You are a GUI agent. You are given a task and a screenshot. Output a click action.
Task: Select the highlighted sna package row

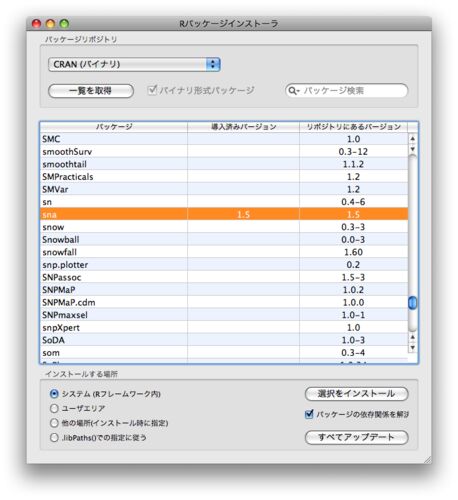pos(224,214)
